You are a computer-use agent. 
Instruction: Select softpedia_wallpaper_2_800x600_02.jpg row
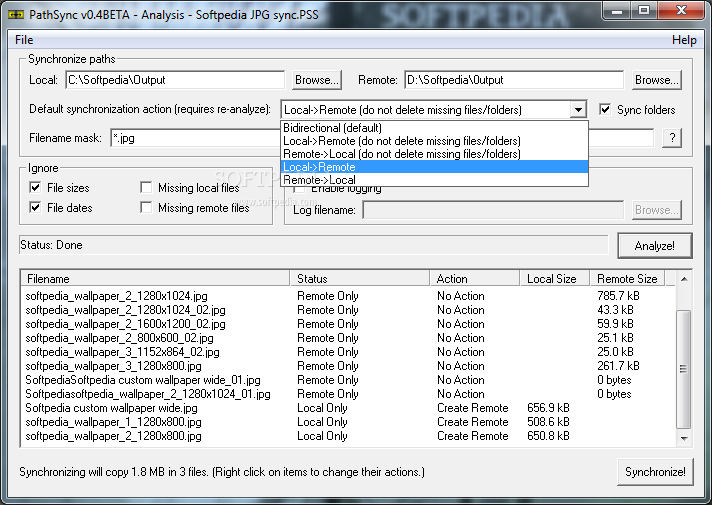click(x=348, y=338)
